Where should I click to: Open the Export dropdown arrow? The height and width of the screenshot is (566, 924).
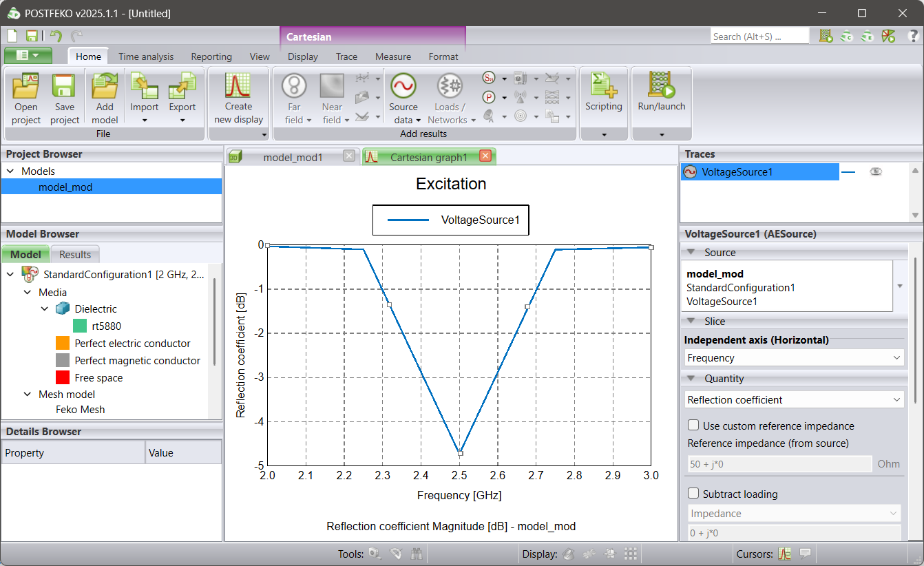click(182, 120)
